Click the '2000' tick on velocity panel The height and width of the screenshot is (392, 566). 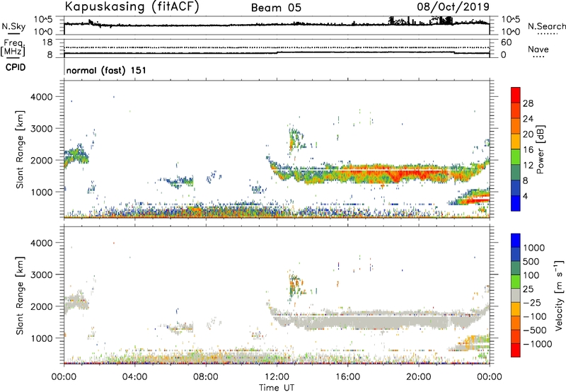tap(42, 306)
